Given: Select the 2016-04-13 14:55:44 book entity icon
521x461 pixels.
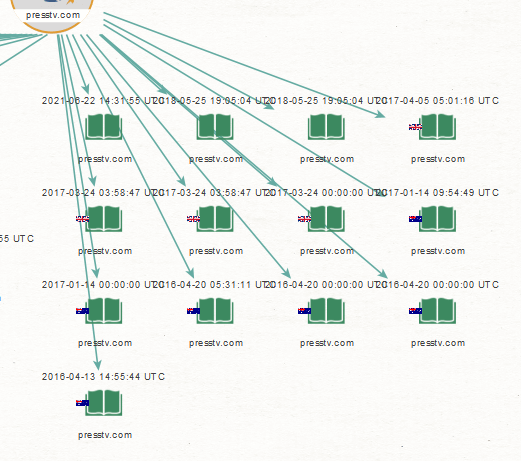Looking at the screenshot, I should [x=104, y=403].
